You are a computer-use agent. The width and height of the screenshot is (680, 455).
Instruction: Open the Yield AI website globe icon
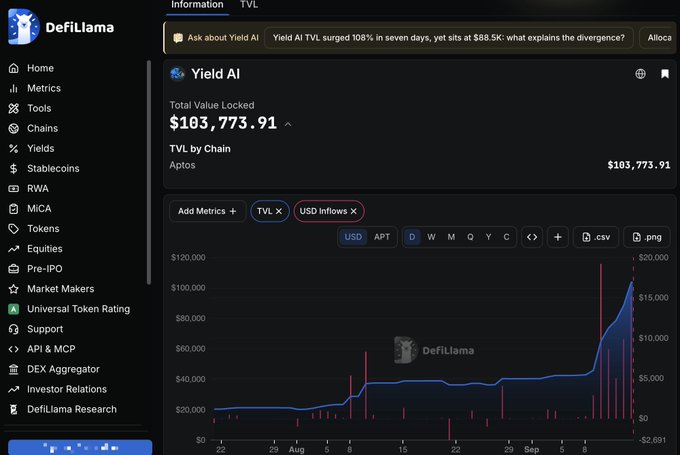point(640,74)
